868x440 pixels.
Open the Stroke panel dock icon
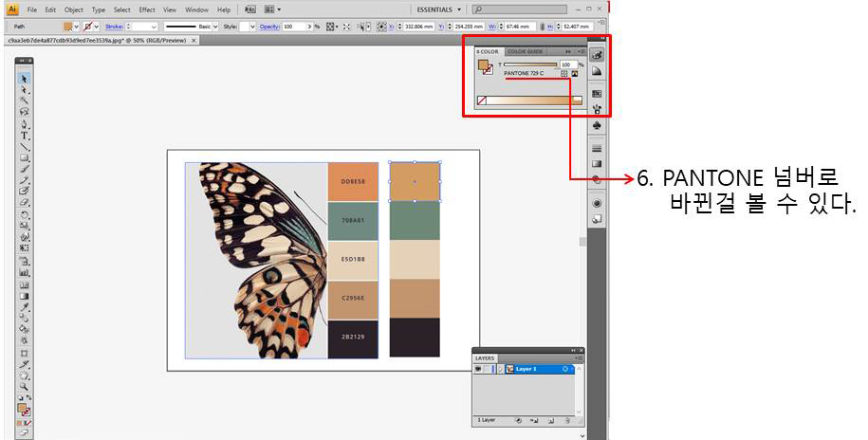tap(597, 148)
